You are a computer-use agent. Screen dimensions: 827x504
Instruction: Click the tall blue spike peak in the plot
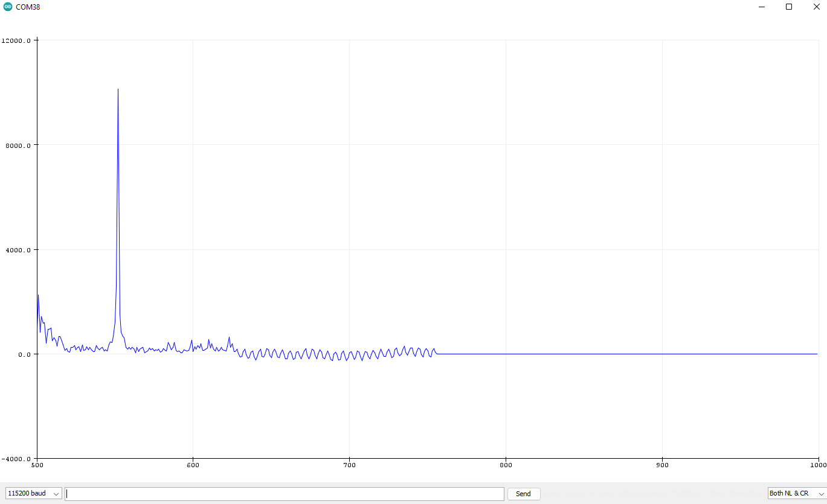tap(118, 90)
